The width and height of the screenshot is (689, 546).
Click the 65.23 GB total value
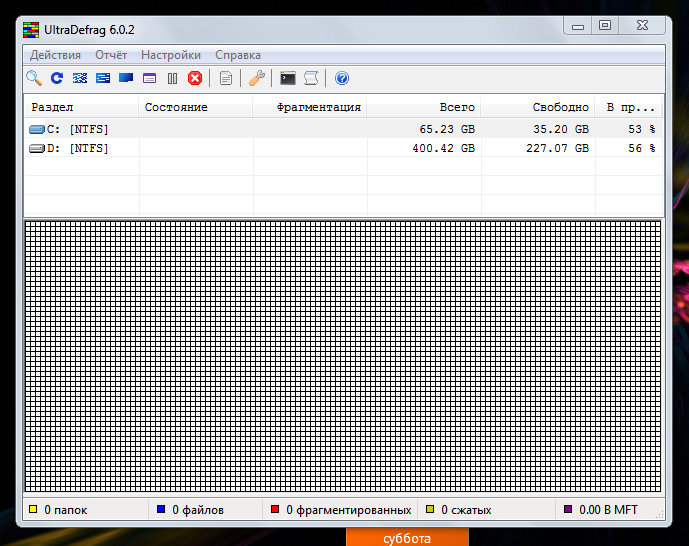(447, 129)
